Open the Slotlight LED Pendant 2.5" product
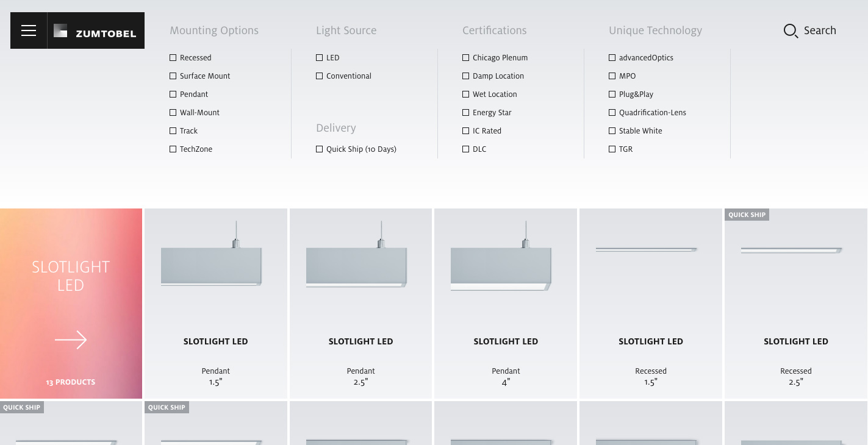Image resolution: width=868 pixels, height=445 pixels. click(x=361, y=304)
